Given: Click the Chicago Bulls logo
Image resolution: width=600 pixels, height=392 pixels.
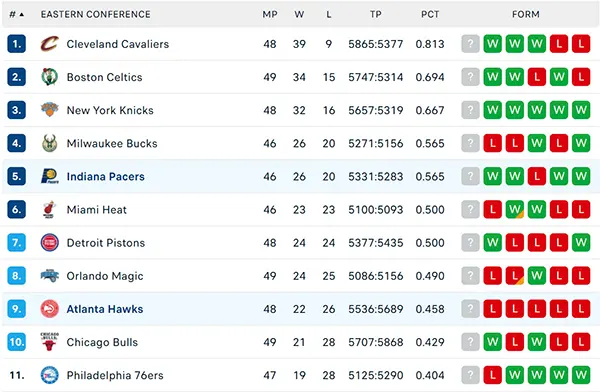Looking at the screenshot, I should [x=50, y=342].
